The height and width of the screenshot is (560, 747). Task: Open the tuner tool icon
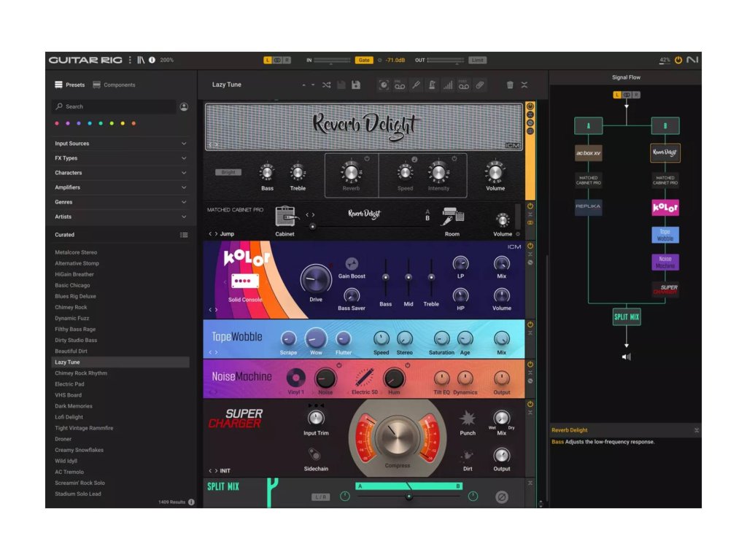[x=416, y=85]
